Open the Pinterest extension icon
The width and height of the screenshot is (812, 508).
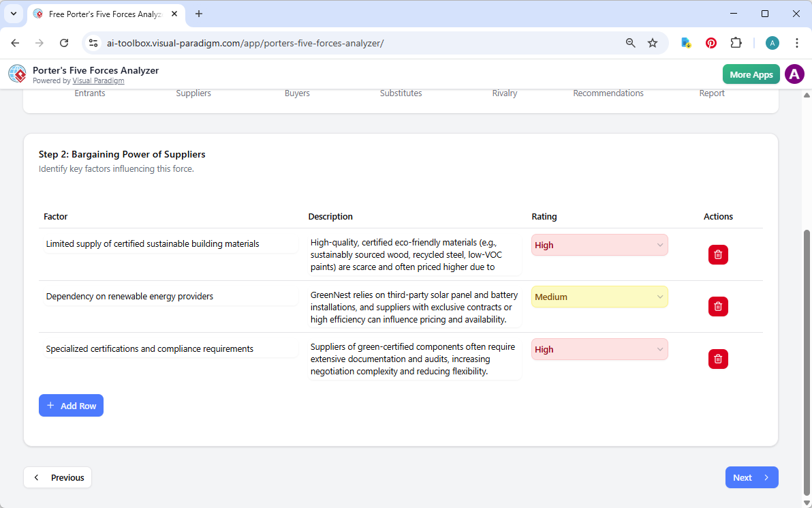coord(710,42)
